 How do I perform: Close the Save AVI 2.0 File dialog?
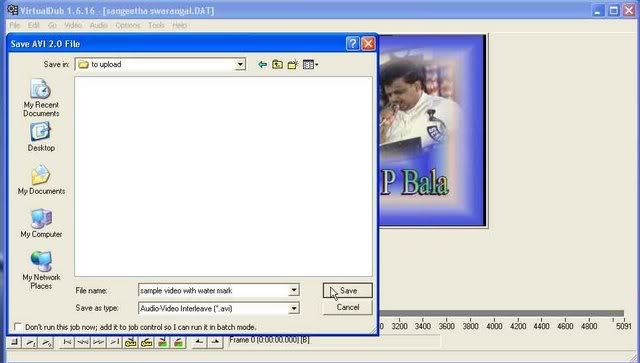pyautogui.click(x=368, y=44)
